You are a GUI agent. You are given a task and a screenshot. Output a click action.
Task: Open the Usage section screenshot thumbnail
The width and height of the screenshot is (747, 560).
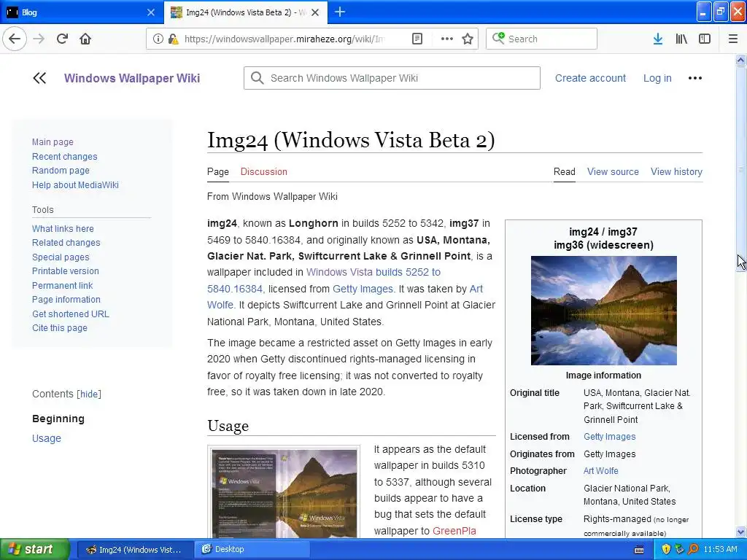[x=284, y=493]
